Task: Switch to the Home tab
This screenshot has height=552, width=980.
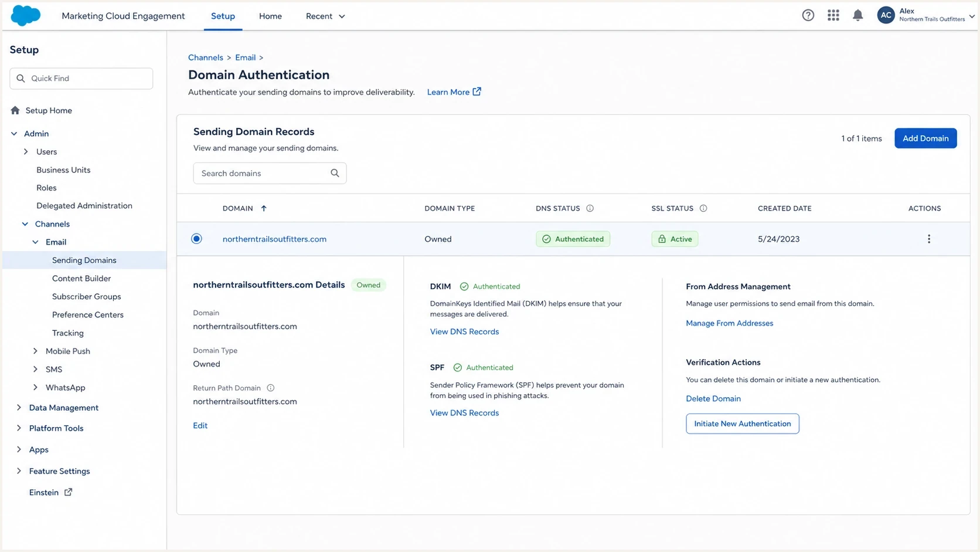Action: click(270, 16)
